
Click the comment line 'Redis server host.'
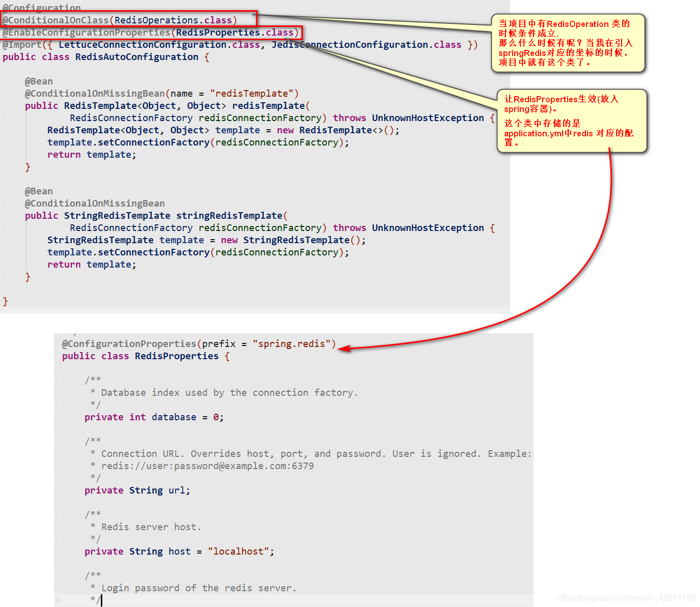coord(146,527)
